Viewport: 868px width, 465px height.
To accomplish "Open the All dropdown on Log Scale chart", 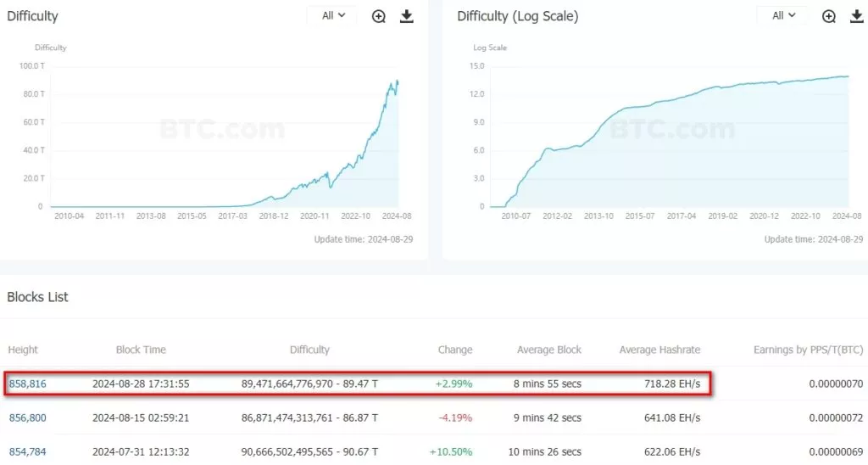I will [x=783, y=15].
